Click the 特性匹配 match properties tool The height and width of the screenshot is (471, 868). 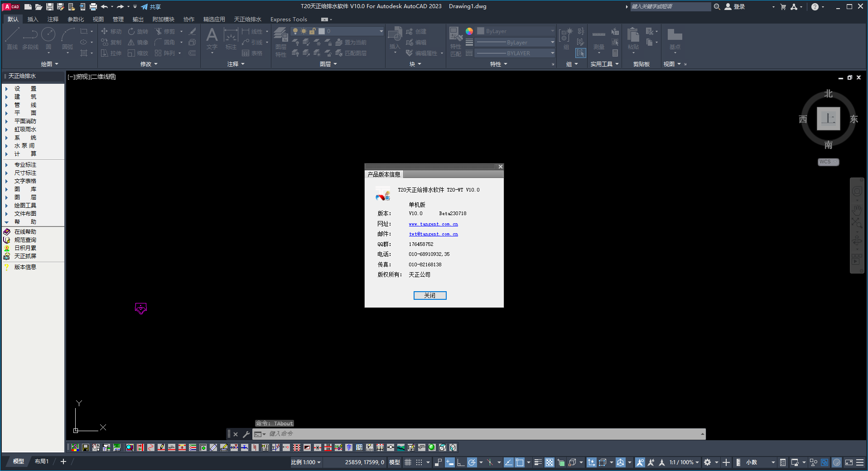[x=456, y=42]
